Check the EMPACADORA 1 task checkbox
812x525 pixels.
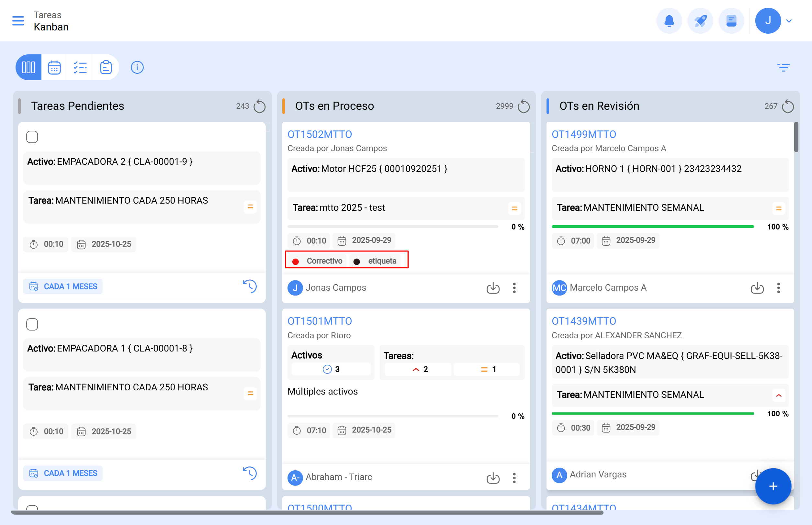tap(32, 324)
